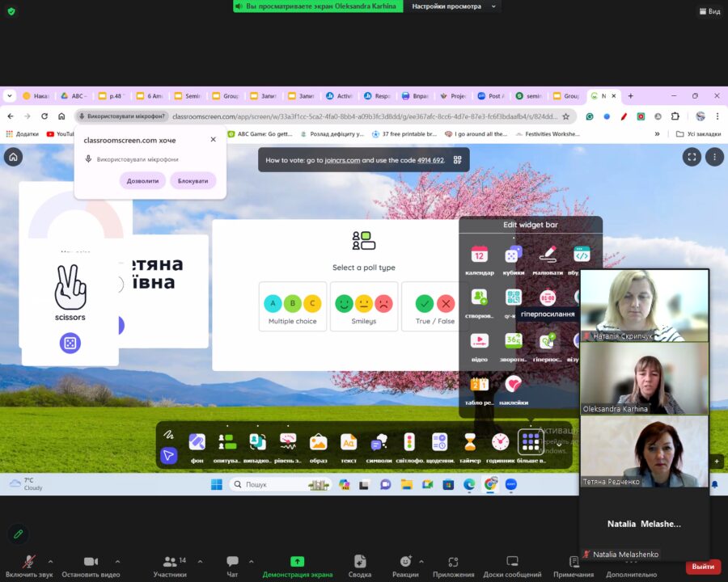
Task: Add the stopwatch widget
Action: (x=548, y=297)
